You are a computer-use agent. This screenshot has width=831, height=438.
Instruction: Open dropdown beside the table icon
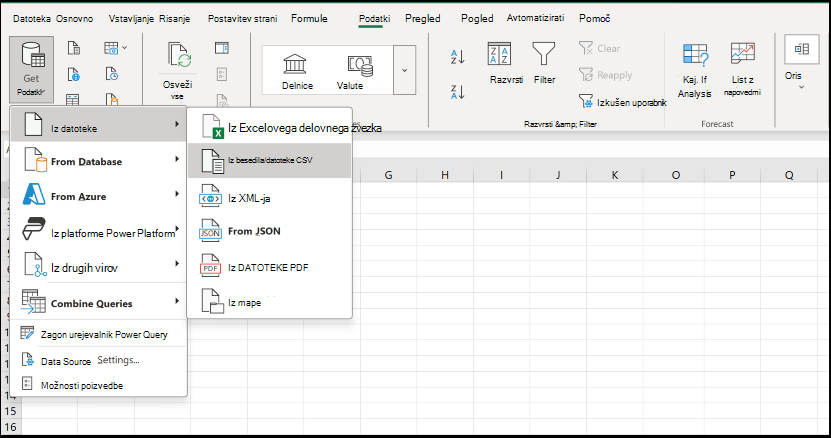125,48
